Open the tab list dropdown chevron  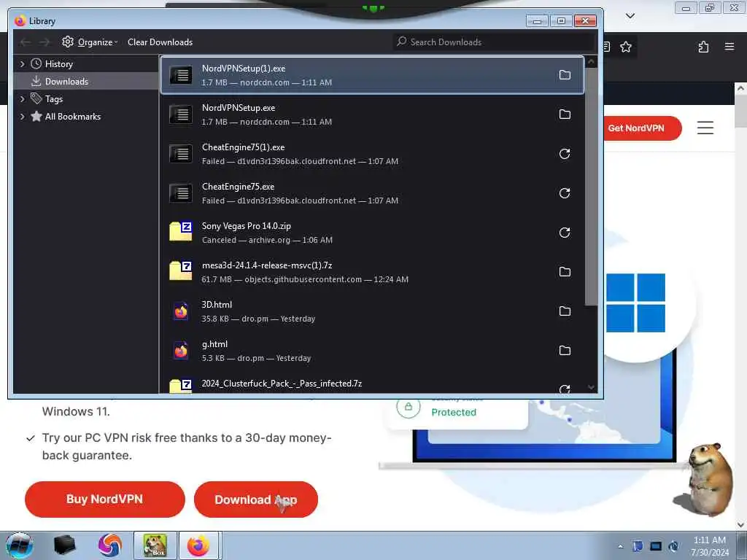point(630,16)
